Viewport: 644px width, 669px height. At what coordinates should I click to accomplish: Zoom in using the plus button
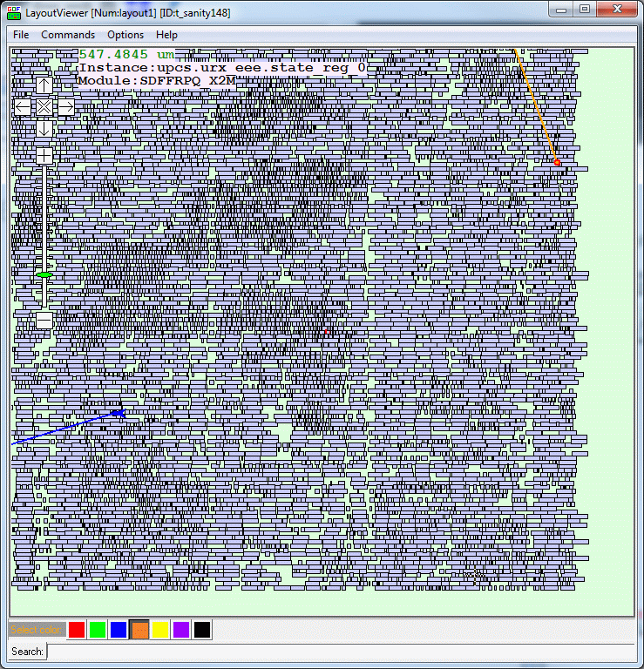44,155
